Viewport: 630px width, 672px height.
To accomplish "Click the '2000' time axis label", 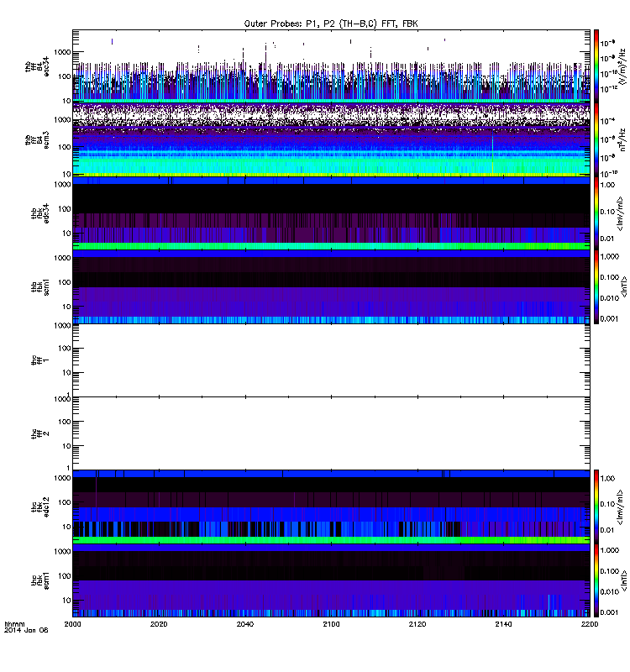I will tap(73, 624).
